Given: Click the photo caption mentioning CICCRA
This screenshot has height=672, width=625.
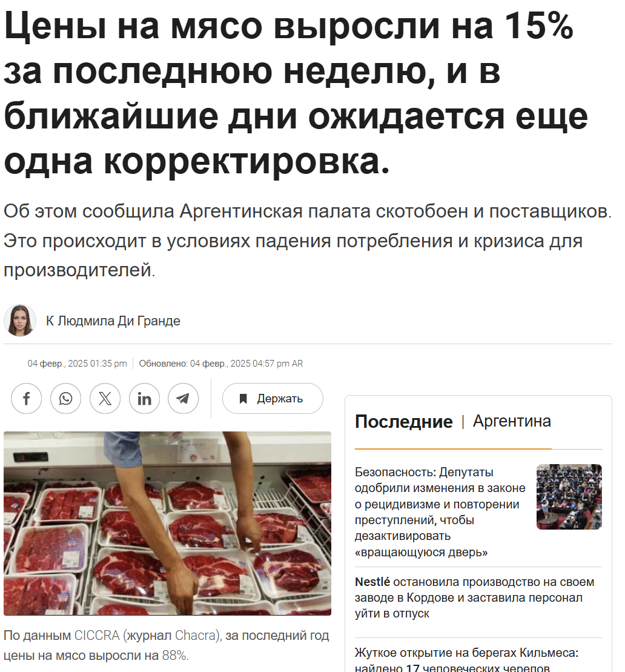Looking at the screenshot, I should (x=166, y=645).
